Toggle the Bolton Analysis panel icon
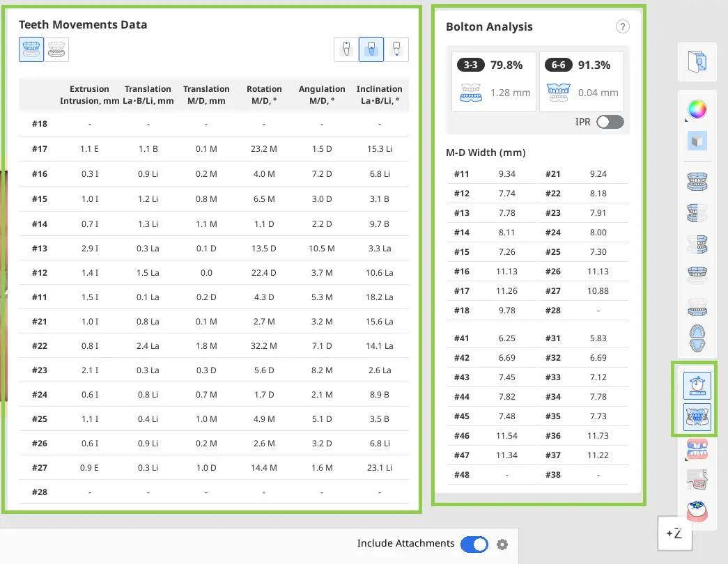This screenshot has width=728, height=564. coord(697,417)
